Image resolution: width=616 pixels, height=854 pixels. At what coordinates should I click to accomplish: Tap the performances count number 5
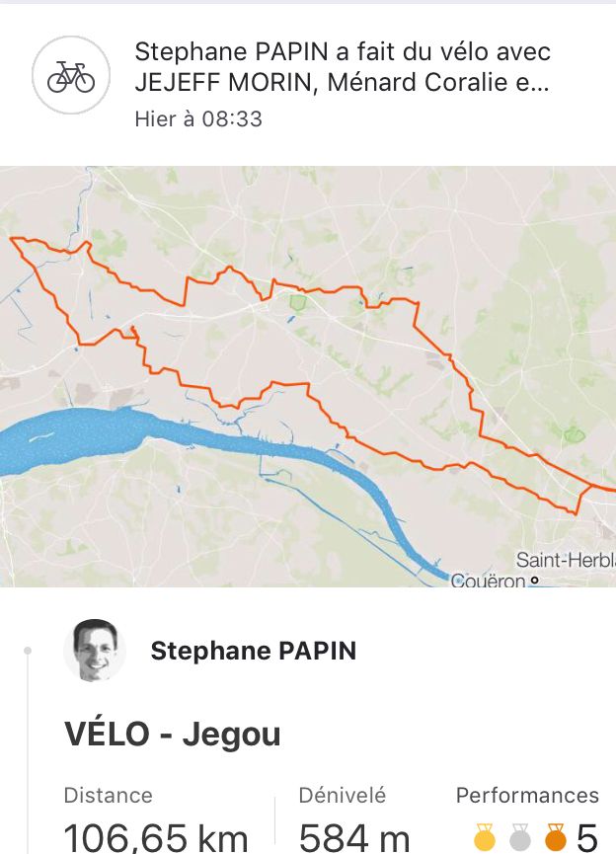586,838
